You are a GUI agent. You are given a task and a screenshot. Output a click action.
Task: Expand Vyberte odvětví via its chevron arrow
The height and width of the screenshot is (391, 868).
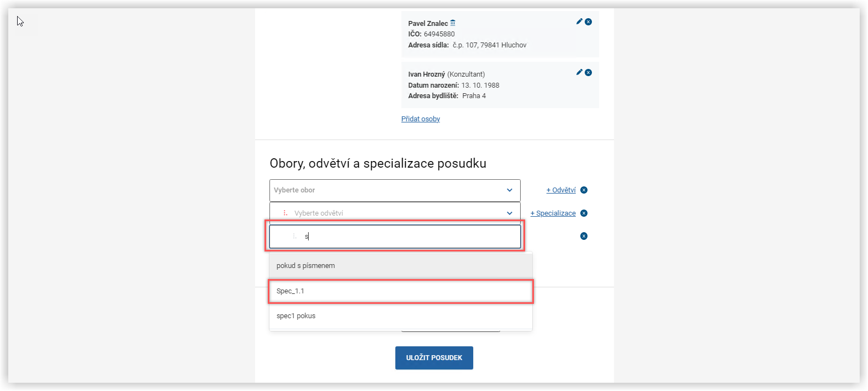(x=510, y=213)
